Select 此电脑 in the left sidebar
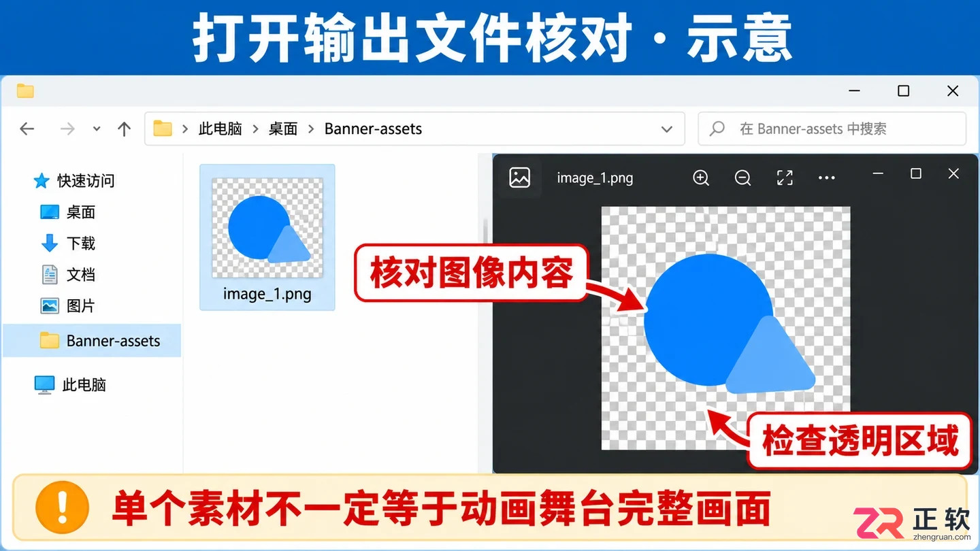Viewport: 980px width, 551px height. click(70, 384)
